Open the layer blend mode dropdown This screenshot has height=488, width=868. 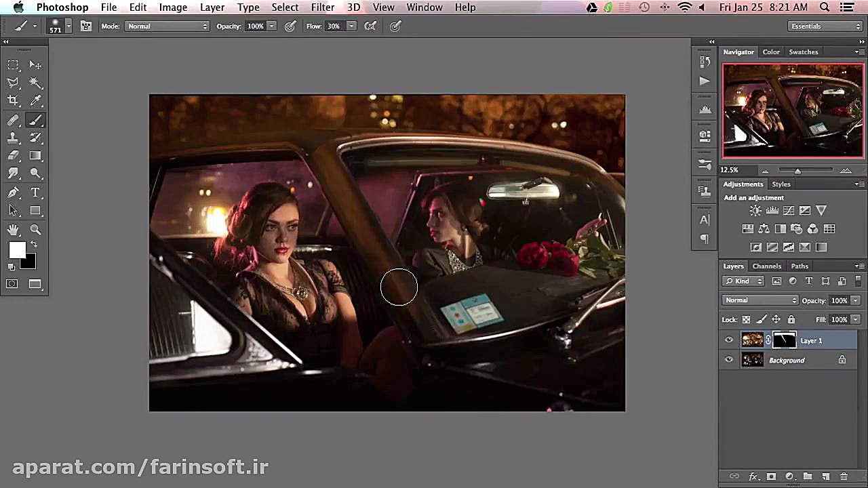click(x=760, y=300)
